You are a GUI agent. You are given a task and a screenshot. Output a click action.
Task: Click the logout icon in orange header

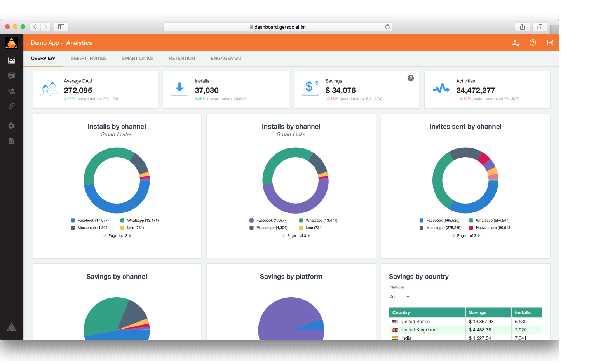(550, 43)
